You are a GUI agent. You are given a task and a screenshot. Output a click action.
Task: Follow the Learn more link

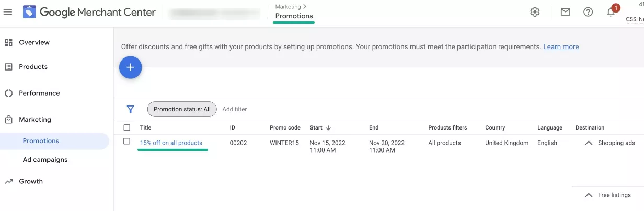(x=561, y=46)
